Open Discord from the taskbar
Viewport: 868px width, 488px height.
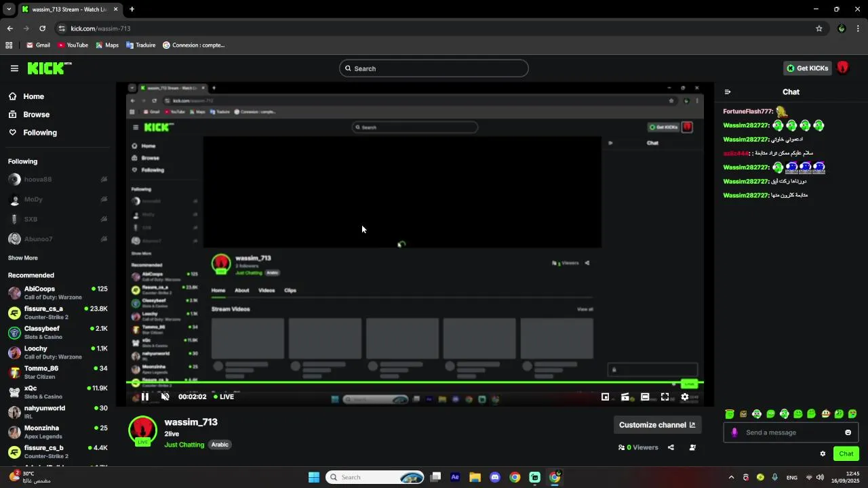pos(495,477)
